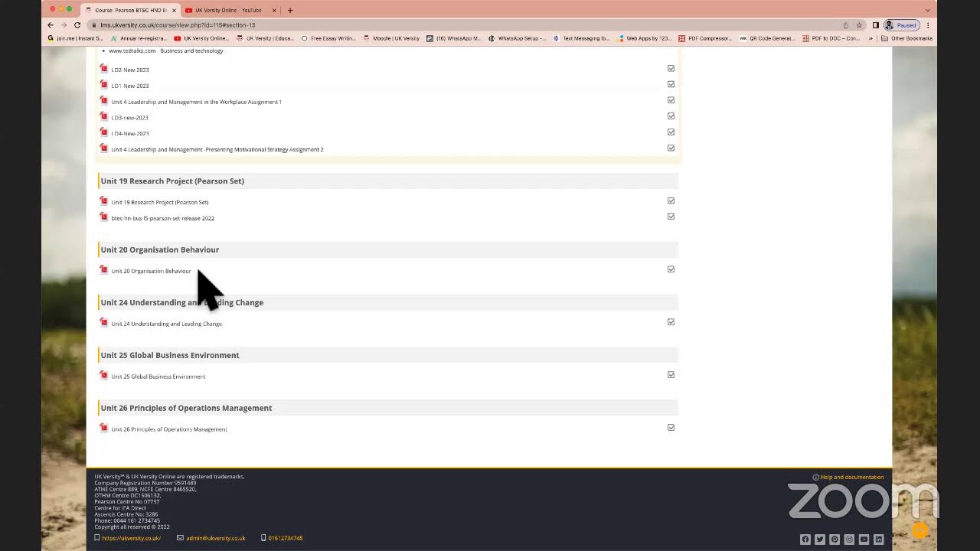
Task: Open a new browser tab
Action: (290, 10)
